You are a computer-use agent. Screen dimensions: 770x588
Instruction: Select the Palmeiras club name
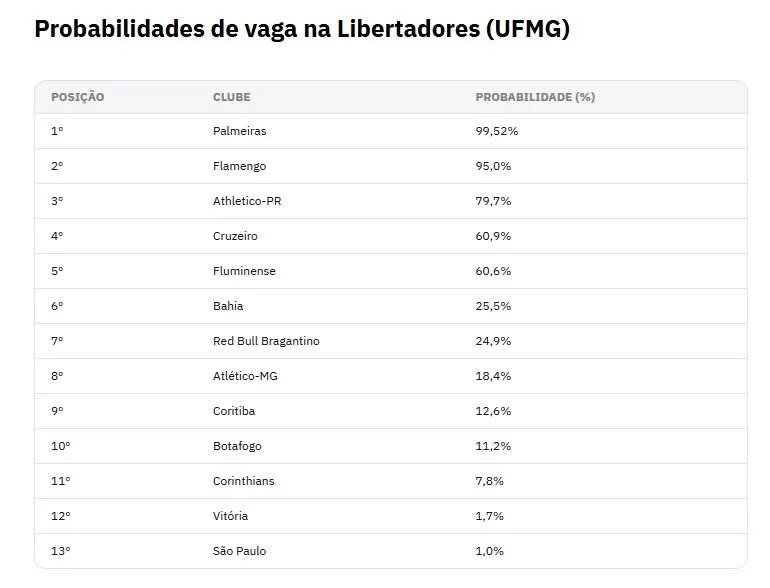coord(240,131)
